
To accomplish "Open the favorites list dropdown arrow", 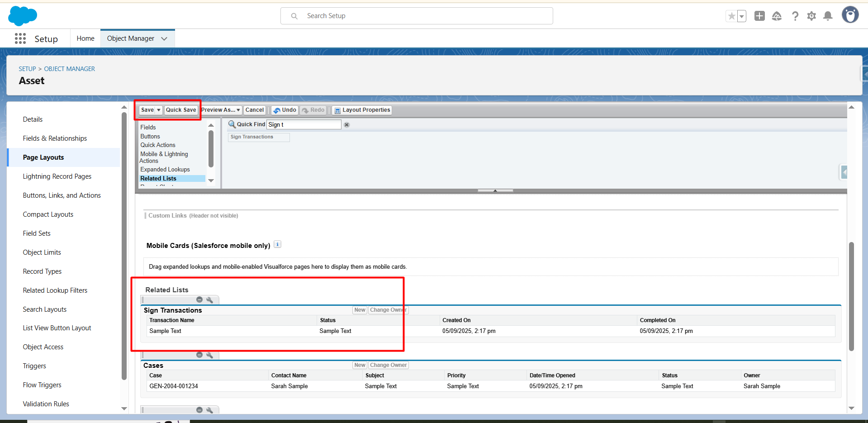I will [x=741, y=16].
